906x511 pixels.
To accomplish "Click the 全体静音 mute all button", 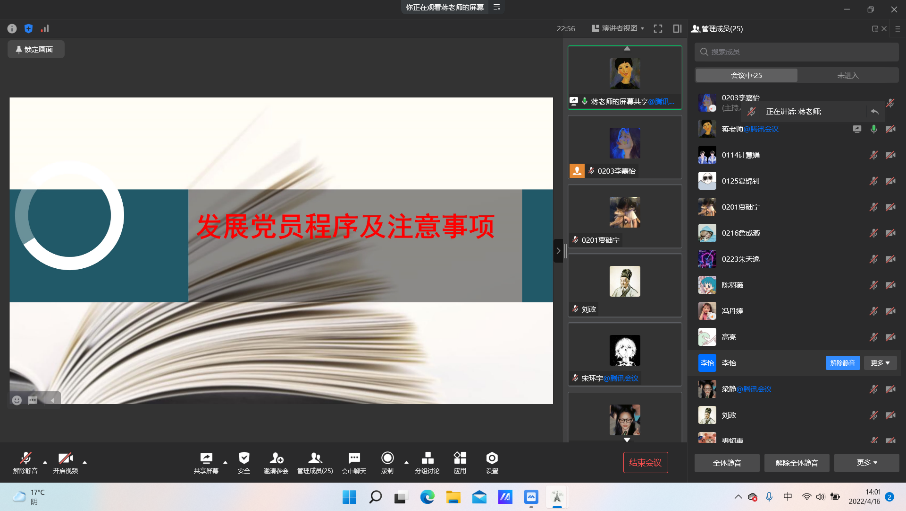I will (726, 463).
